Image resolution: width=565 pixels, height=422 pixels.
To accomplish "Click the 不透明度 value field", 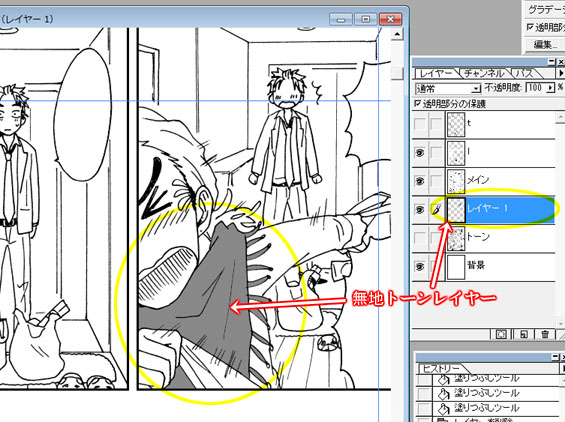I will [536, 88].
